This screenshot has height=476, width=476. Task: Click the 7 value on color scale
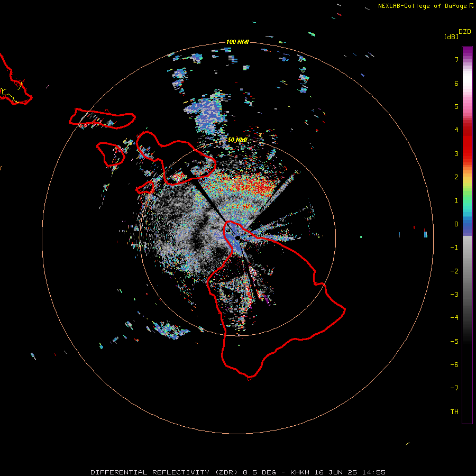456,59
